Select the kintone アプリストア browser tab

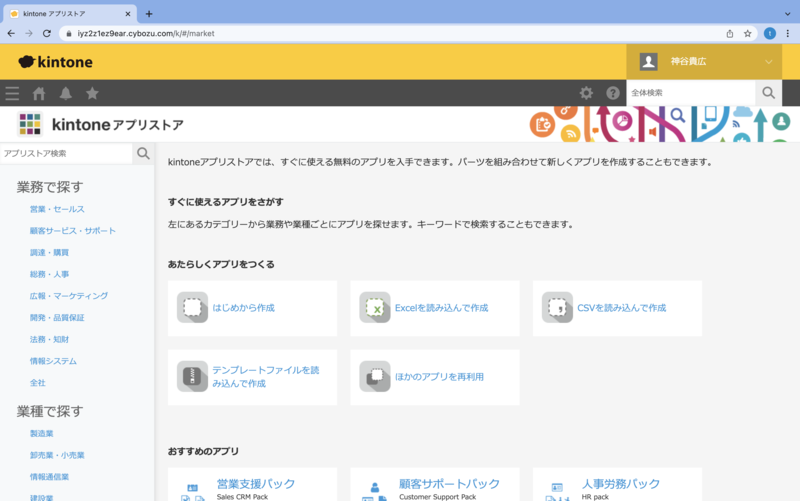pos(70,14)
